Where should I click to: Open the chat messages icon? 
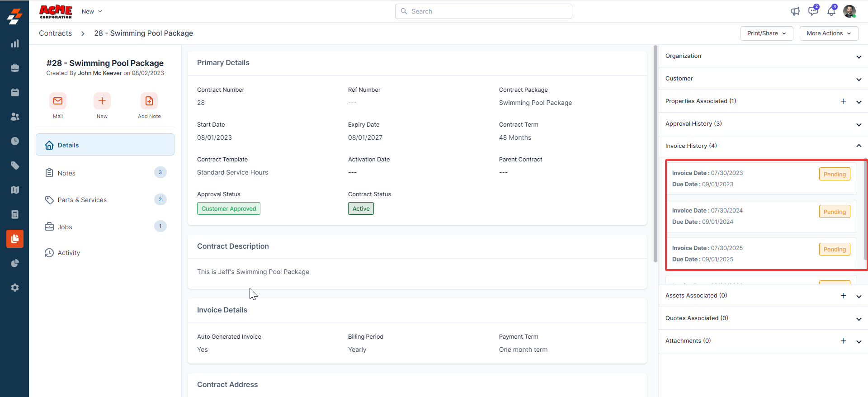(813, 11)
